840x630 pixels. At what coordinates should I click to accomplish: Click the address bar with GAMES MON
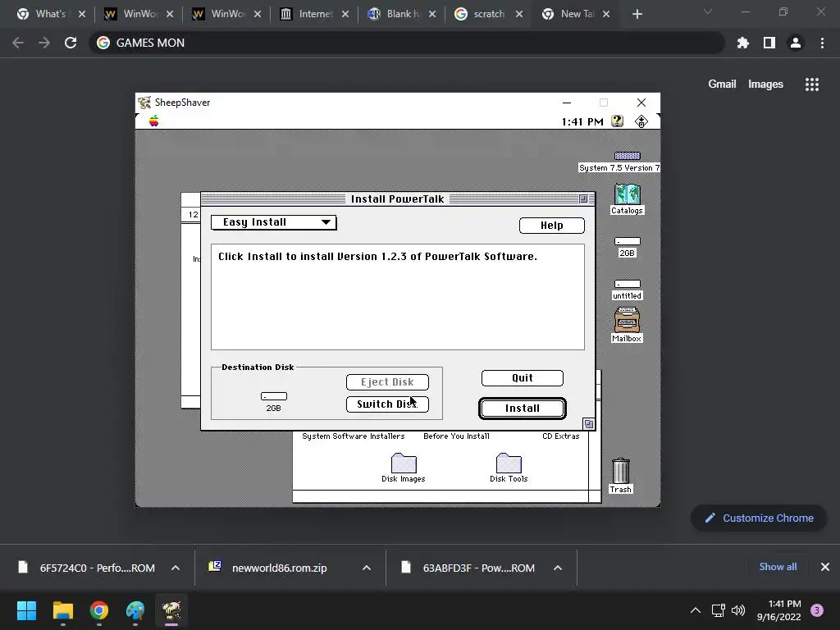[407, 43]
